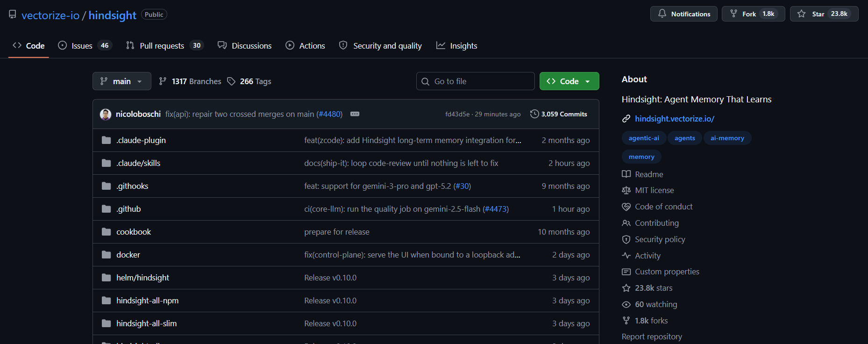This screenshot has height=344, width=868.
Task: Open the Discussions tab
Action: [x=244, y=46]
